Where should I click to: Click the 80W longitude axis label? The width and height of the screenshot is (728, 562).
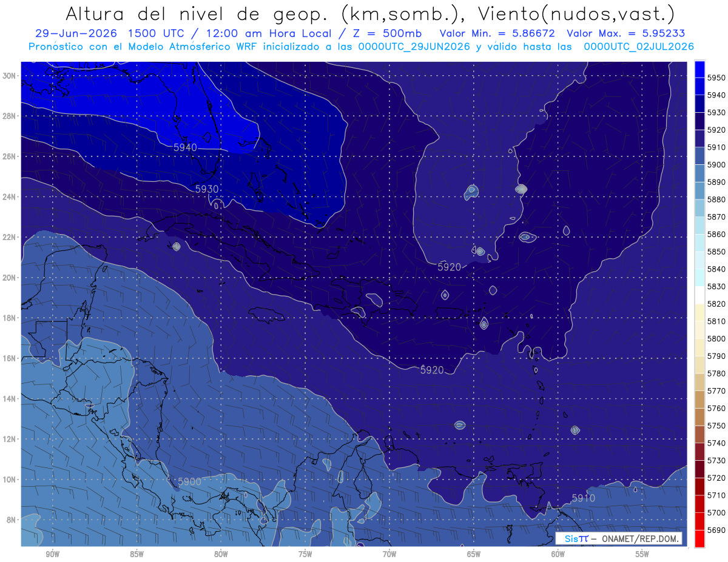click(221, 554)
